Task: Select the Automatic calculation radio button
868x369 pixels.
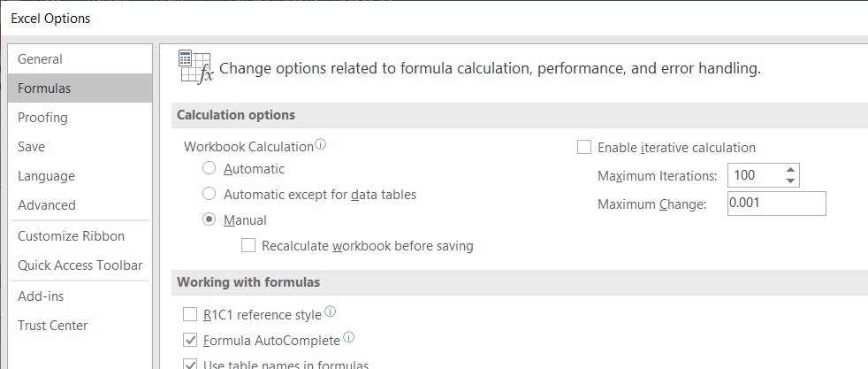Action: coord(209,168)
